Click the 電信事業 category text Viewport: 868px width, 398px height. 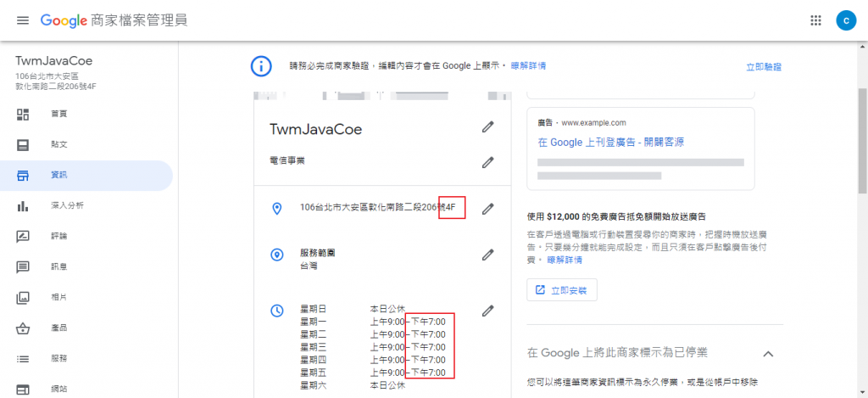pos(287,160)
